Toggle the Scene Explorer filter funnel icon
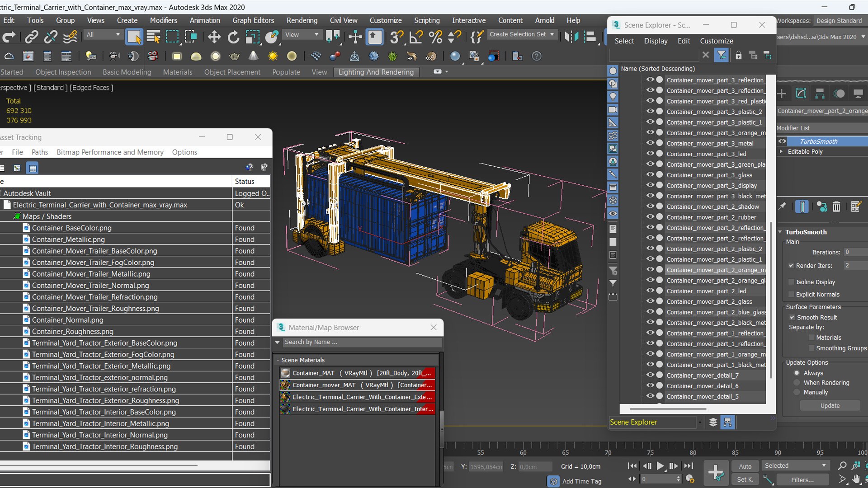The width and height of the screenshot is (868, 488). [722, 55]
